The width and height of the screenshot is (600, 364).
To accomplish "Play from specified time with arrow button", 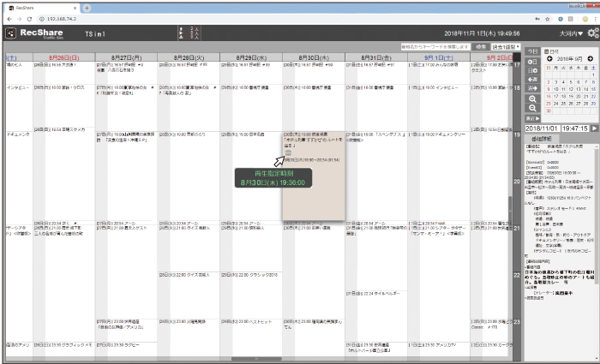I will coord(594,128).
